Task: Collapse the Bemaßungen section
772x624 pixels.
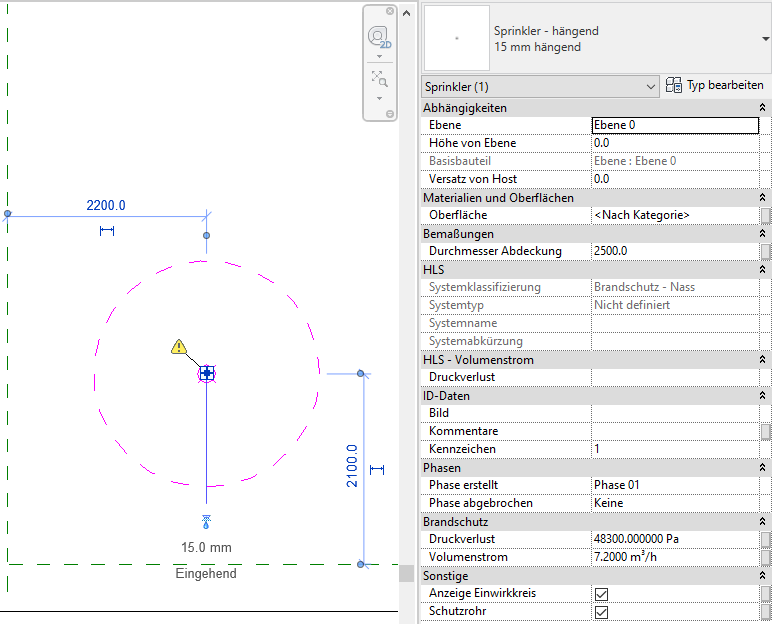Action: click(763, 233)
